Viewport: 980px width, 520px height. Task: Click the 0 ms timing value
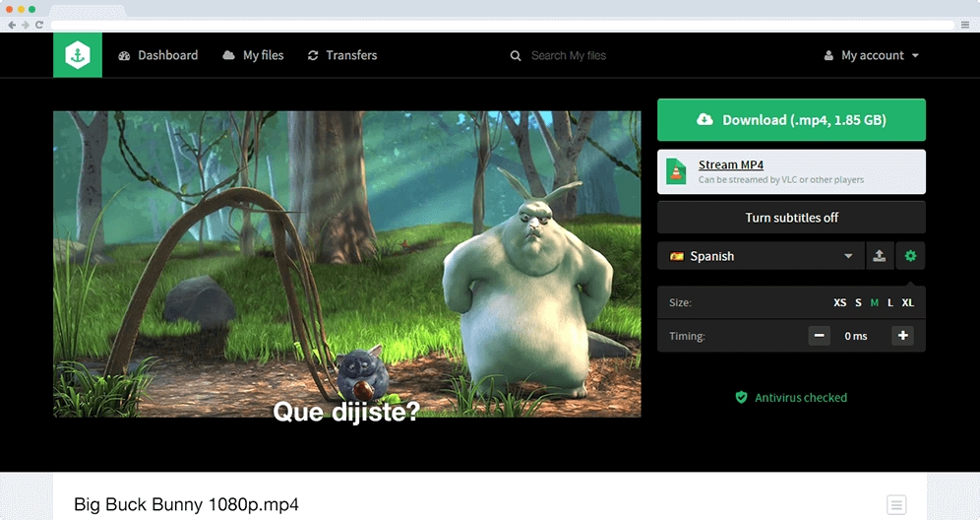point(856,336)
